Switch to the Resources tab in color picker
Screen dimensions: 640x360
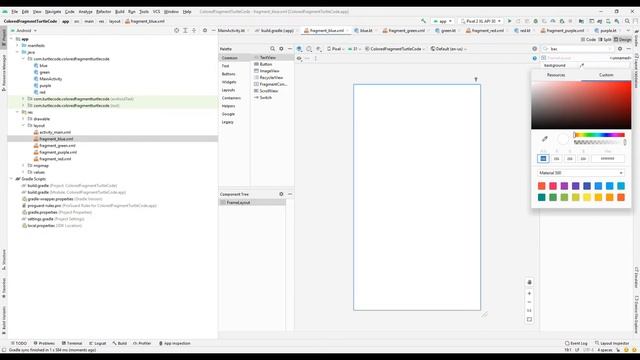click(556, 75)
